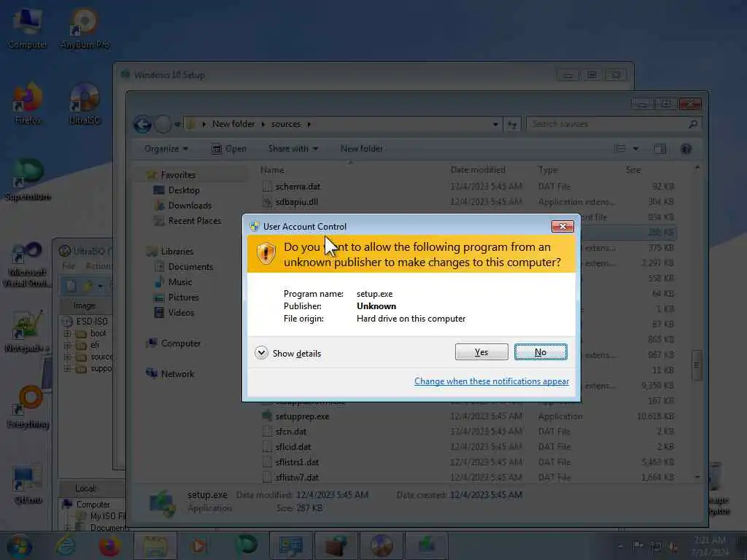This screenshot has width=747, height=560.
Task: Click refresh button next to address bar
Action: 512,124
